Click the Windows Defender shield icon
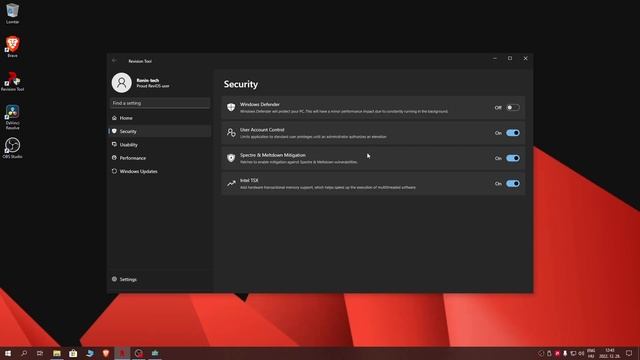This screenshot has width=640, height=360. point(231,107)
